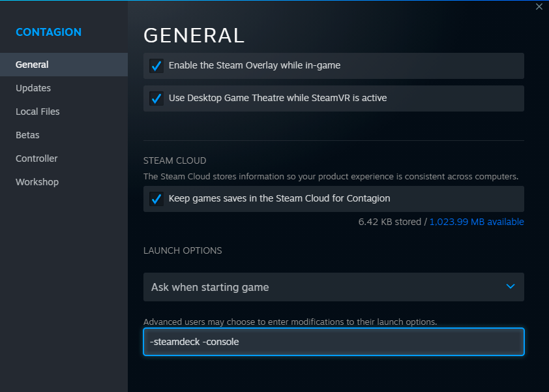Focus the launch options text field

coord(333,342)
